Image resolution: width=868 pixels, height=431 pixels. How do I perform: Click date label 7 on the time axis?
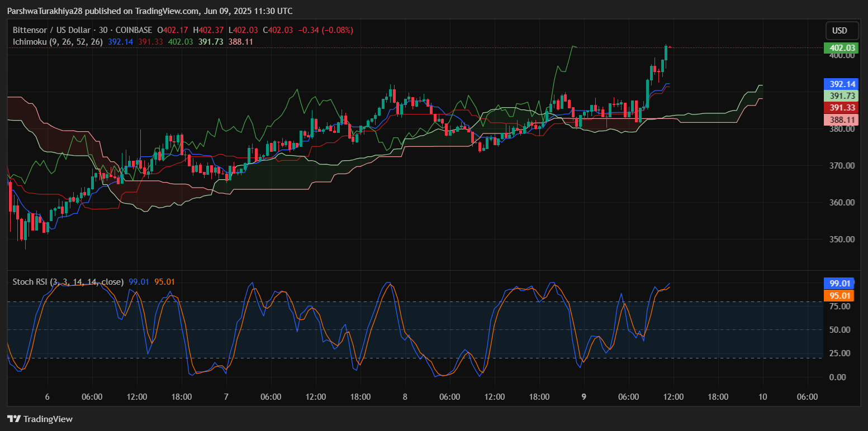226,397
